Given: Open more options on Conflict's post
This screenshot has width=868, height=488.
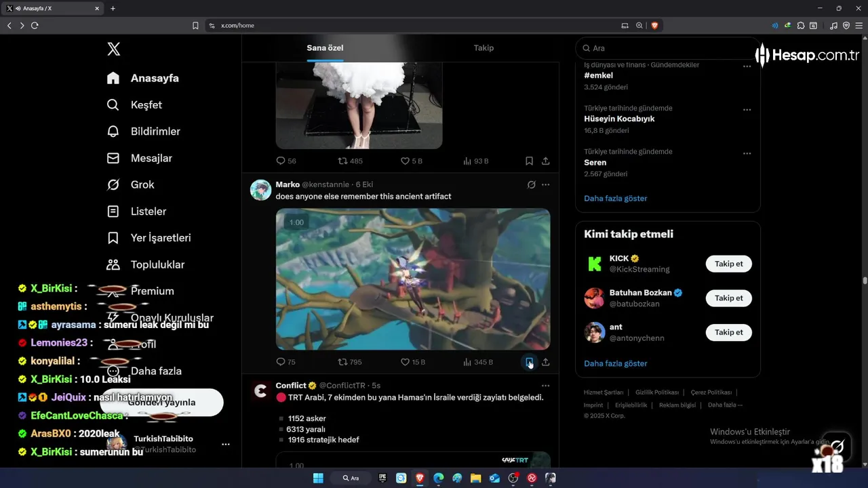Looking at the screenshot, I should click(545, 386).
